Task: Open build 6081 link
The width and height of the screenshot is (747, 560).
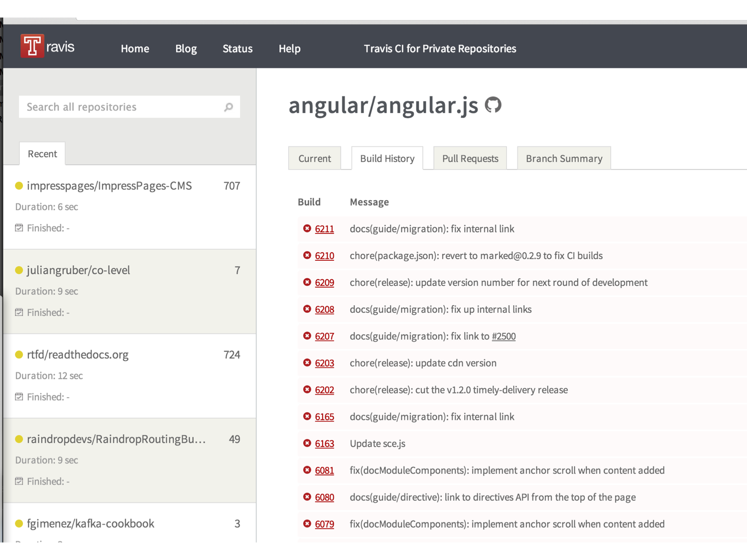Action: pos(324,471)
